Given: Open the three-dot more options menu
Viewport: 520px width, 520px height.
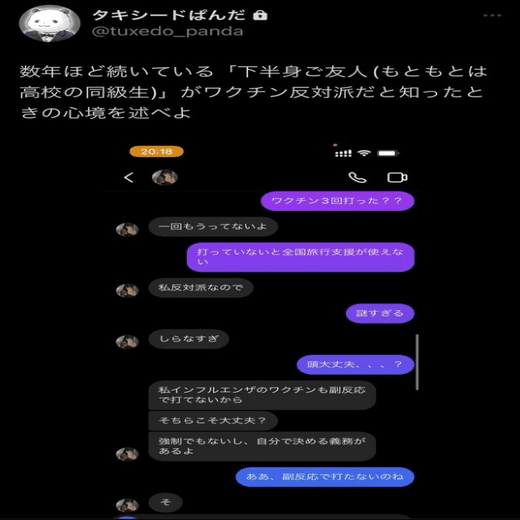Looking at the screenshot, I should (x=492, y=15).
